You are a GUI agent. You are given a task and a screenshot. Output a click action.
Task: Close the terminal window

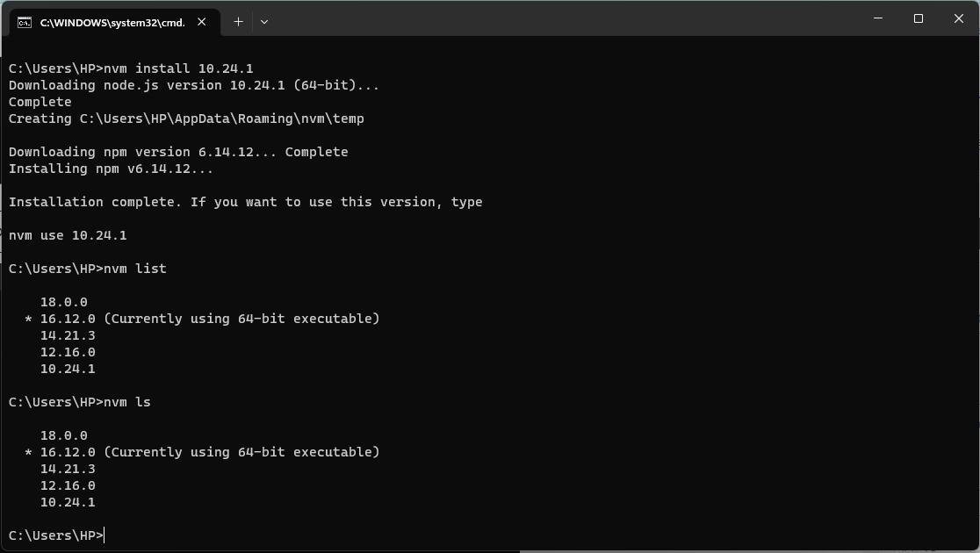pos(959,18)
